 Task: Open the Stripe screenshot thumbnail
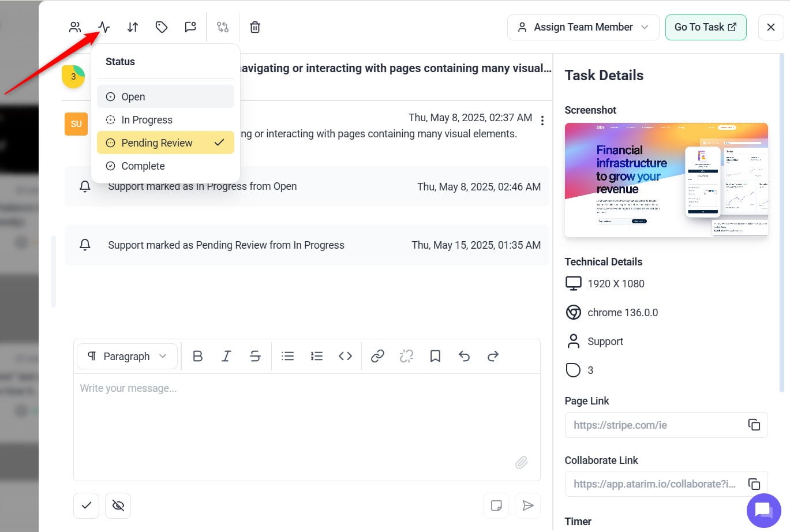tap(666, 179)
